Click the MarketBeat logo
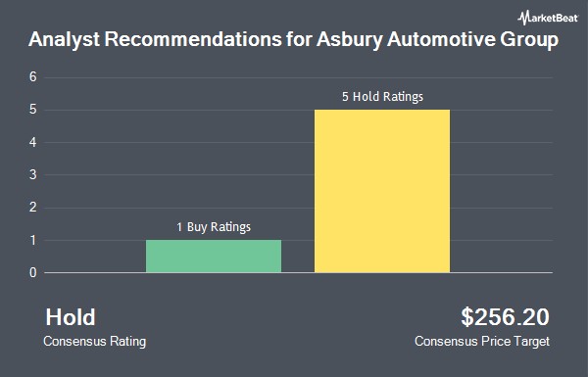The image size is (588, 377). pos(548,18)
